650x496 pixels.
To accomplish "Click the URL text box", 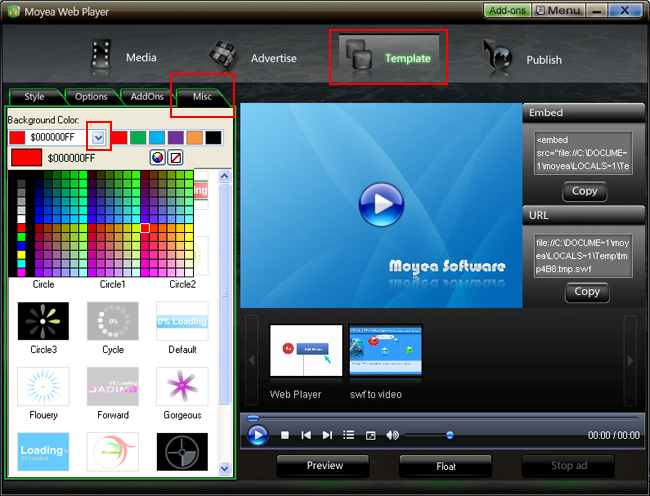I will pyautogui.click(x=583, y=256).
